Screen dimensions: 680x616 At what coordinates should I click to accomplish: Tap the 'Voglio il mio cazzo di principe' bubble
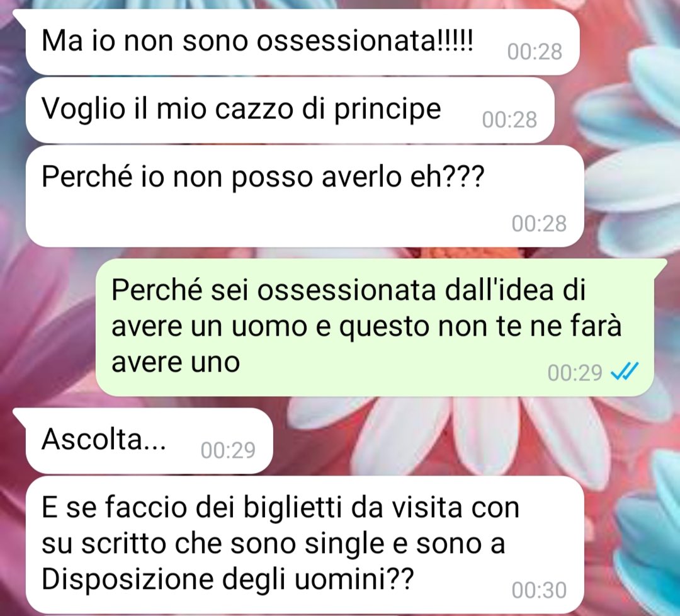290,110
